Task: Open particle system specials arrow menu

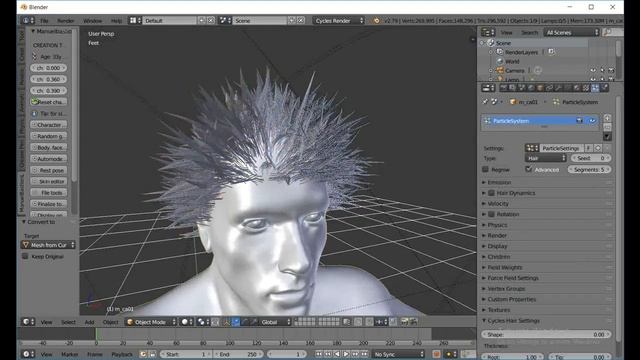Action: 607,137
